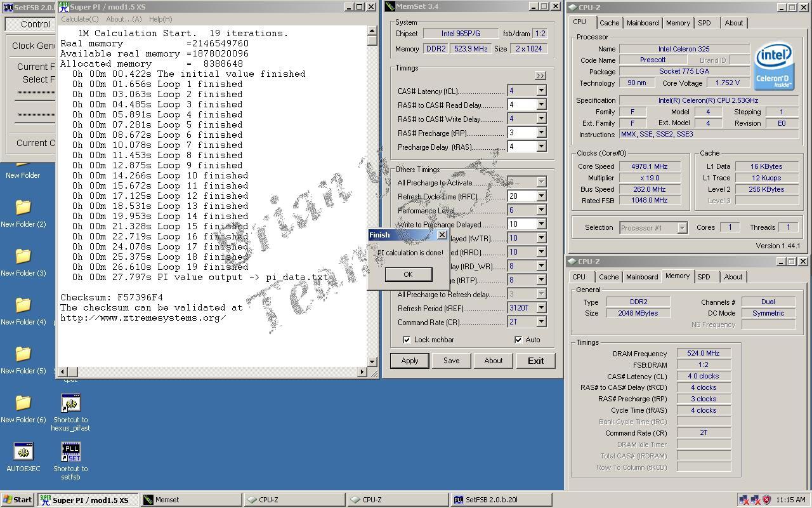Viewport: 812px width, 508px height.
Task: Click the Core Speed value field
Action: point(649,166)
